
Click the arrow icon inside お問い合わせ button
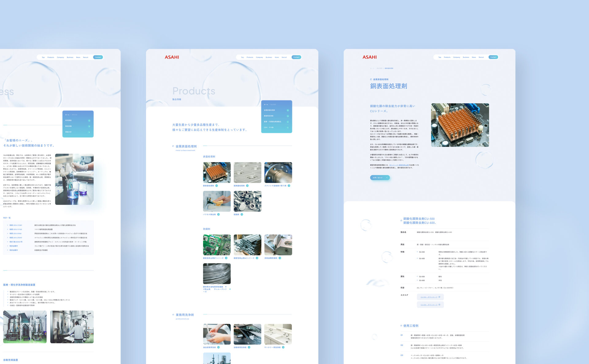point(387,177)
